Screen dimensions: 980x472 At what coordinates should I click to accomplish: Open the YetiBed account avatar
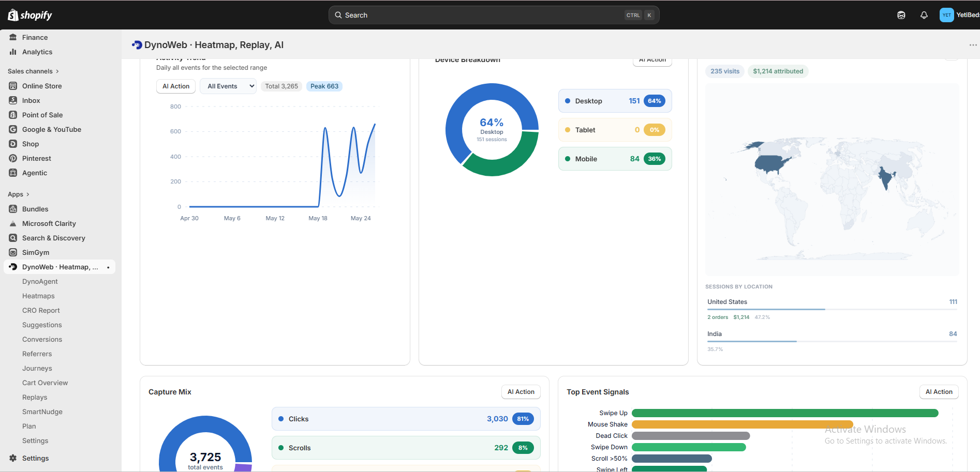[946, 15]
